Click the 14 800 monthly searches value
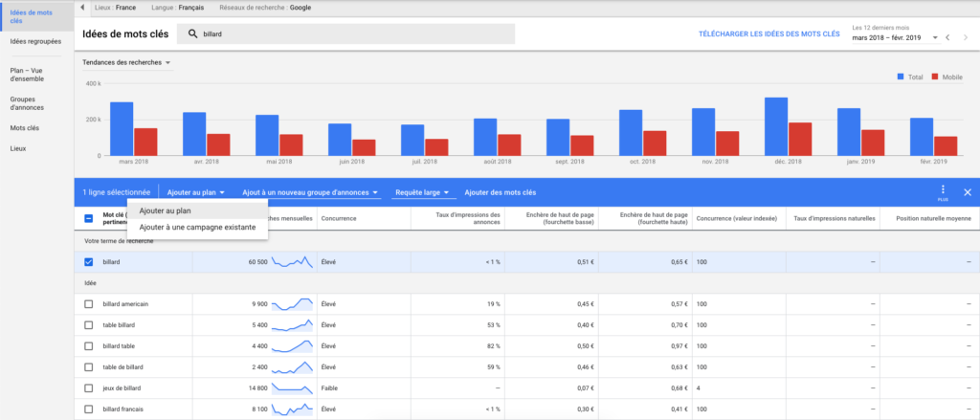Image resolution: width=980 pixels, height=420 pixels. 257,388
